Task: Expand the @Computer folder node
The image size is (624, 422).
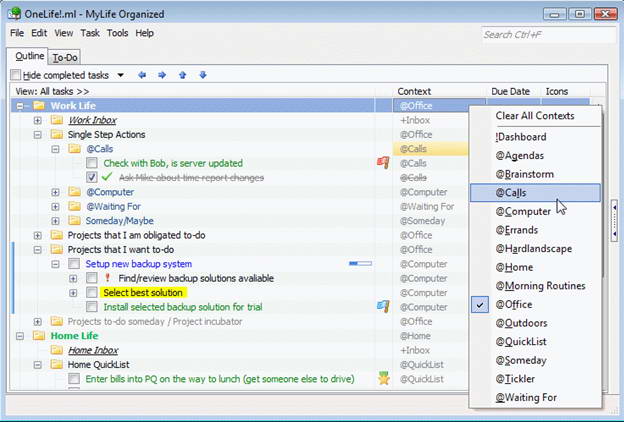Action: click(55, 192)
